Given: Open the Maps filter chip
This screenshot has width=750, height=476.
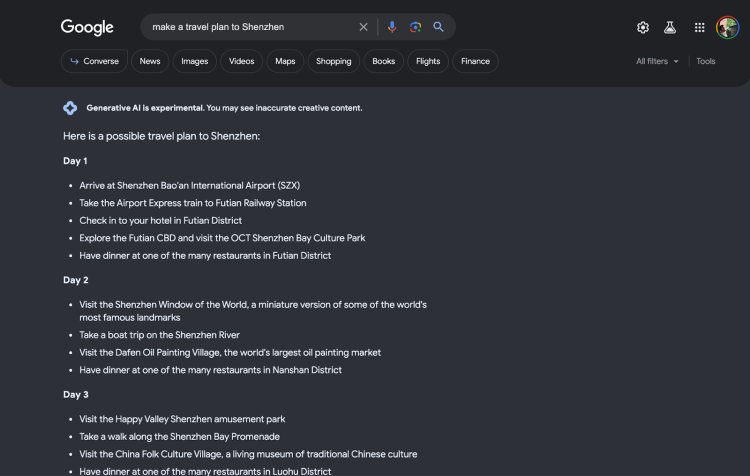Looking at the screenshot, I should click(285, 61).
